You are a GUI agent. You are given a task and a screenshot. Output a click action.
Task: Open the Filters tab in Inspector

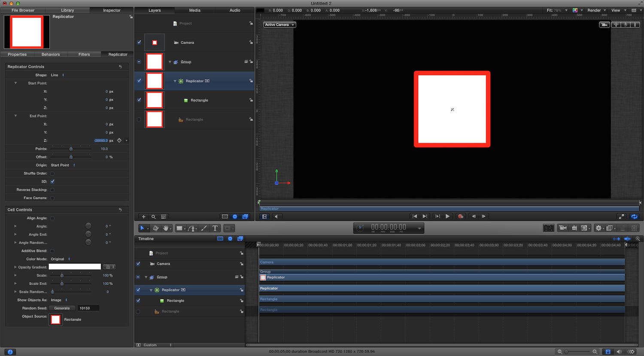(x=84, y=55)
